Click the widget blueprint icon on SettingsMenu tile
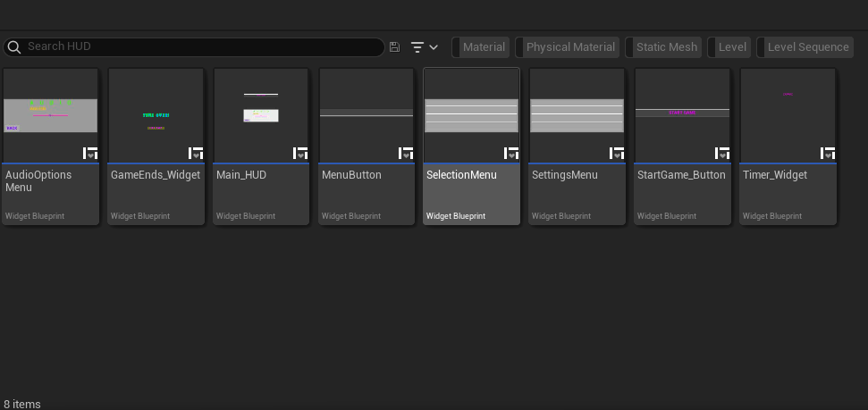 click(x=617, y=153)
